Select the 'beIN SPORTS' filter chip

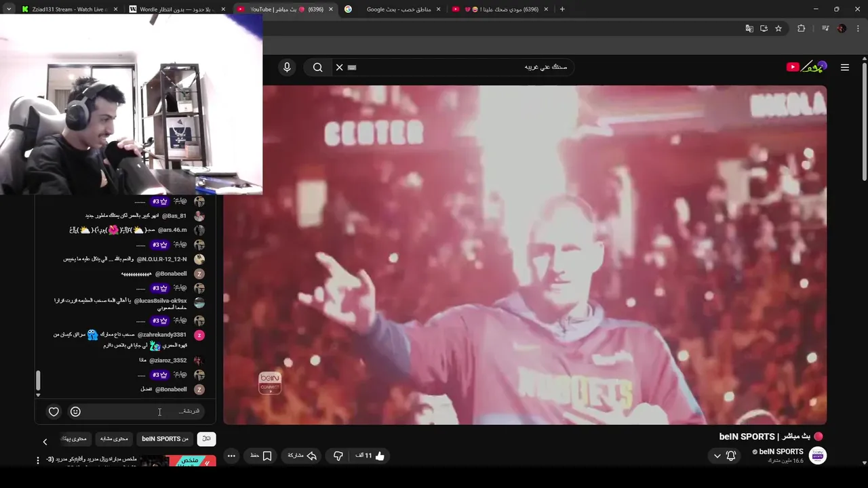coord(165,439)
